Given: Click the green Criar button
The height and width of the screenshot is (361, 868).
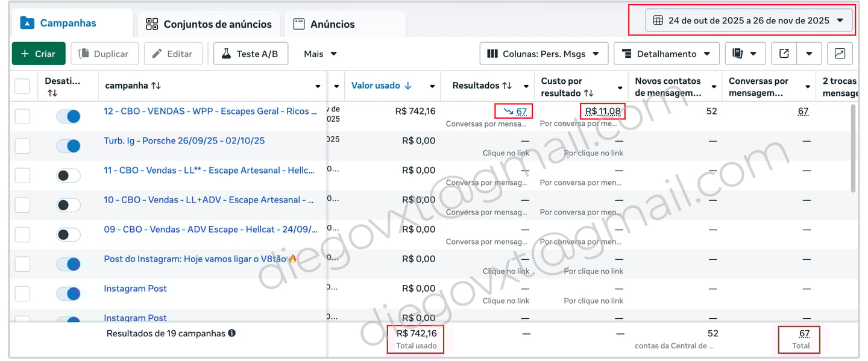Looking at the screenshot, I should point(39,54).
